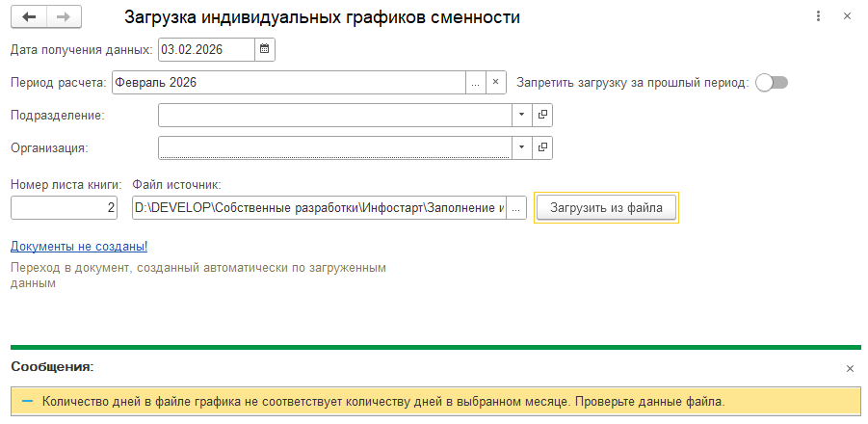868x424 pixels.
Task: Click the dash icon beside the warning message
Action: coord(28,401)
